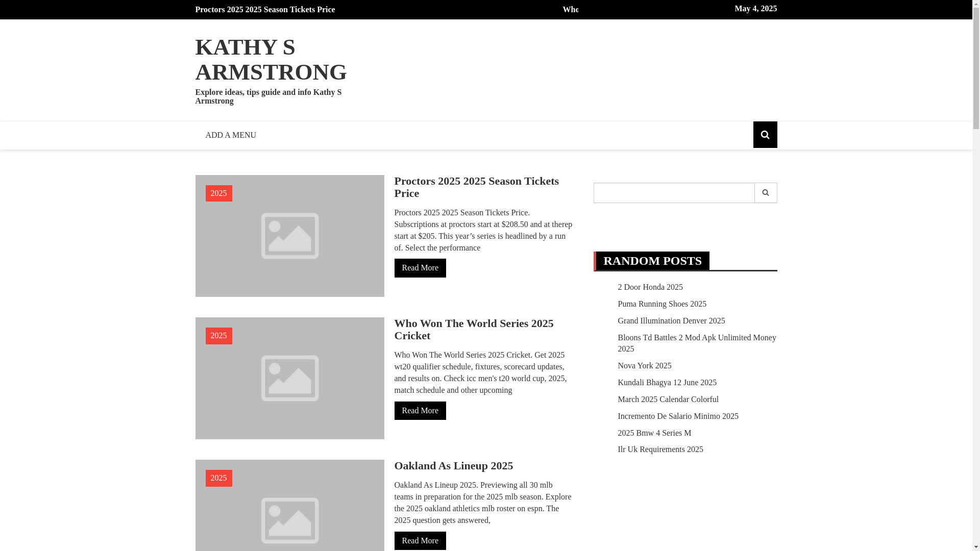Open Incremento De Salario Minimo 2025 link

click(x=678, y=416)
